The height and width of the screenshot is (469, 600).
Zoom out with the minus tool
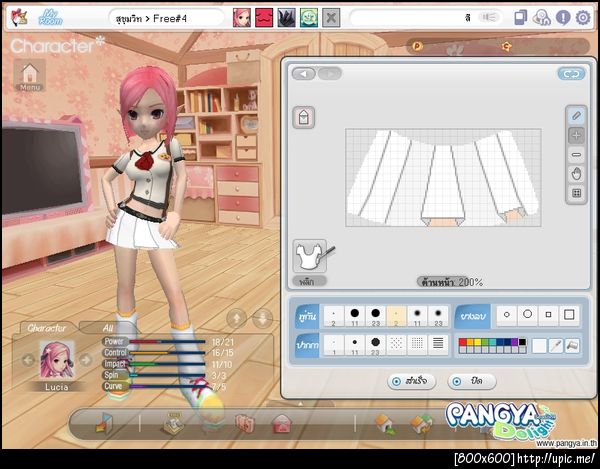(x=576, y=155)
